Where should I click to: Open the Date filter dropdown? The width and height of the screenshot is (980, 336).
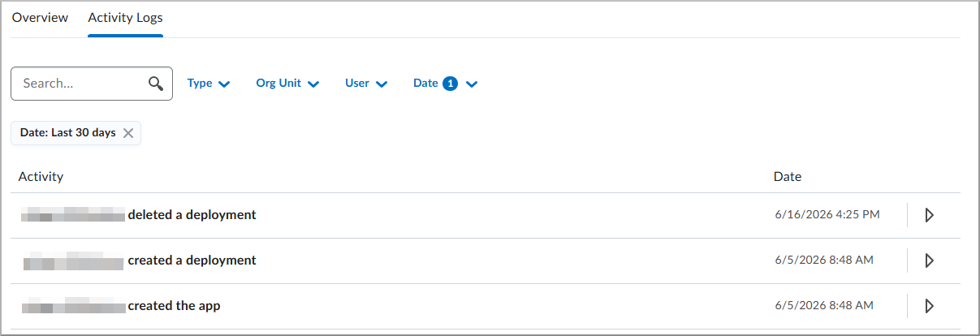point(445,84)
